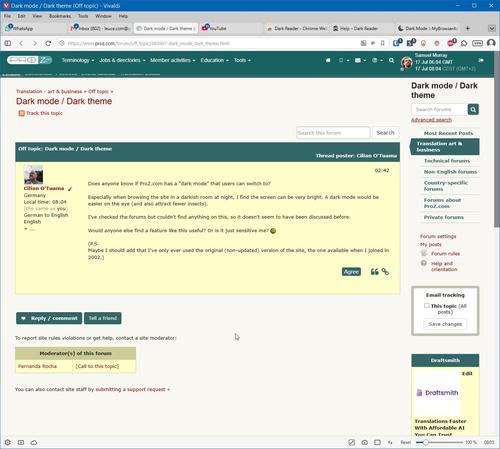Click the Tell a friend button

(x=103, y=318)
